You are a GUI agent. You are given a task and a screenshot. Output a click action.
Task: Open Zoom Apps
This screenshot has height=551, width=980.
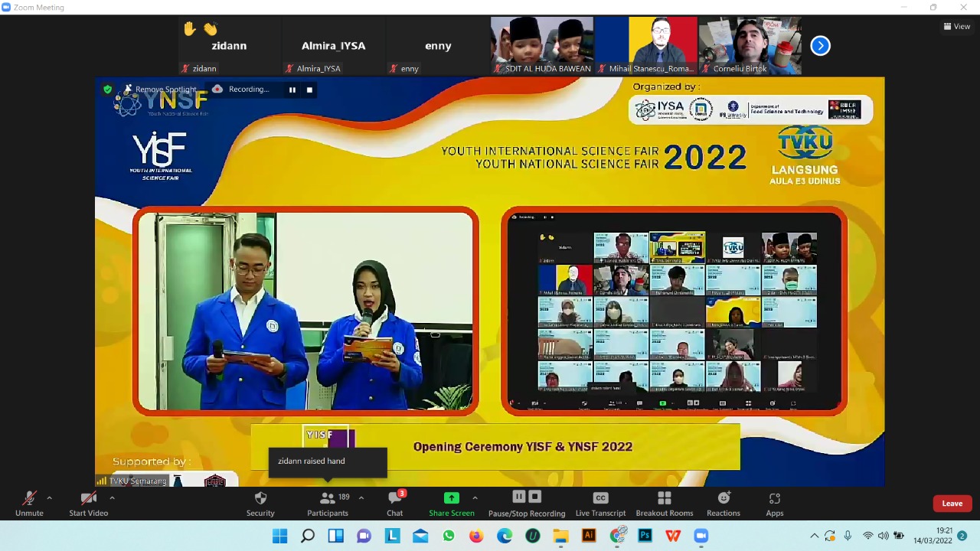(775, 502)
